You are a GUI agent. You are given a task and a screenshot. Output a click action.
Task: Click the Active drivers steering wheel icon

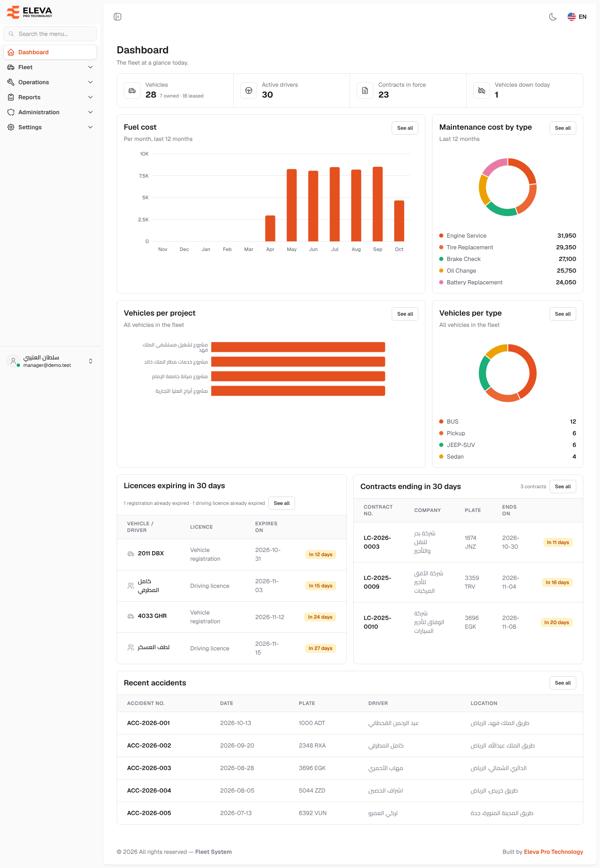coord(249,90)
